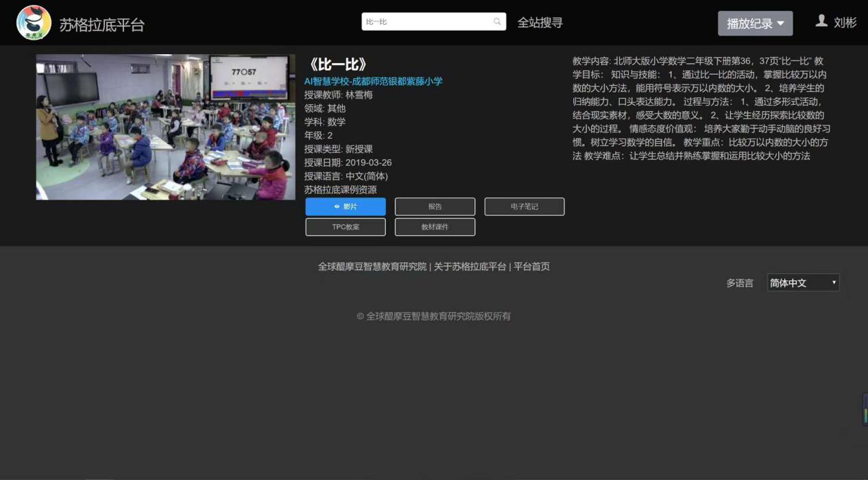
Task: Open the 教材课件 courseware materials
Action: click(435, 227)
